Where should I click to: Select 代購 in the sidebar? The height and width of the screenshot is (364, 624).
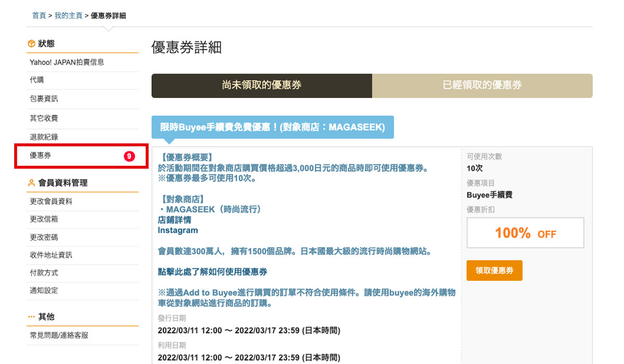(x=37, y=80)
